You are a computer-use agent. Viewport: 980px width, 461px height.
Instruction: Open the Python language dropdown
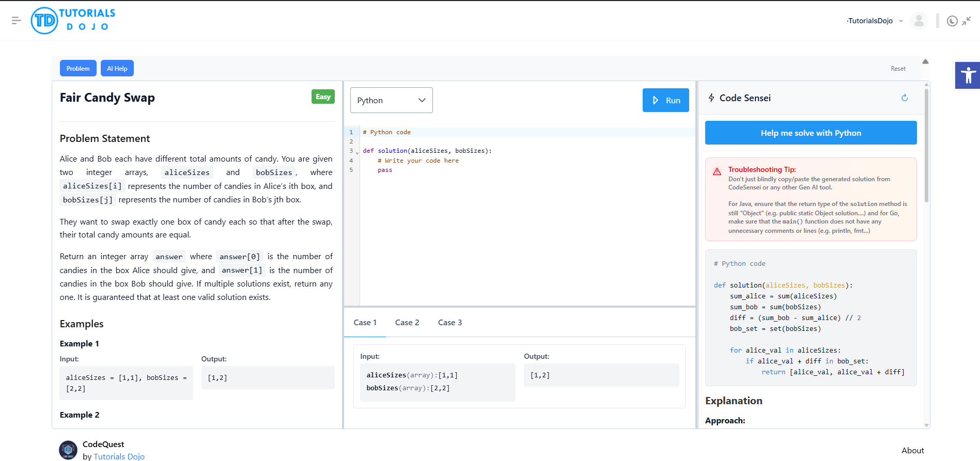coord(392,100)
